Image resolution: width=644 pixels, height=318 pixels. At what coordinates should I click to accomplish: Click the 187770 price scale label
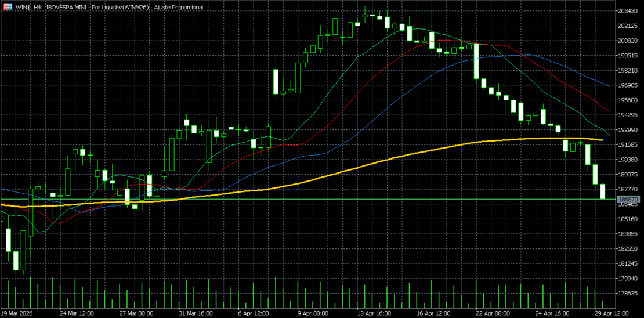pos(627,189)
